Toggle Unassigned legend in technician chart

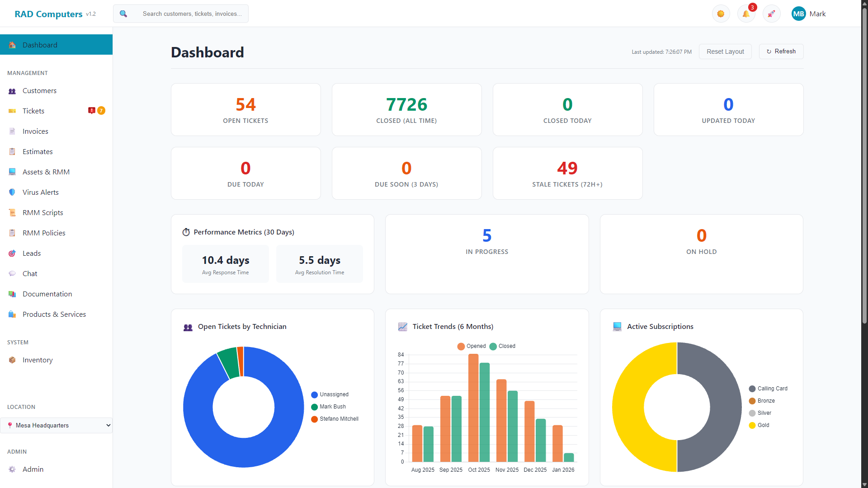(x=330, y=394)
